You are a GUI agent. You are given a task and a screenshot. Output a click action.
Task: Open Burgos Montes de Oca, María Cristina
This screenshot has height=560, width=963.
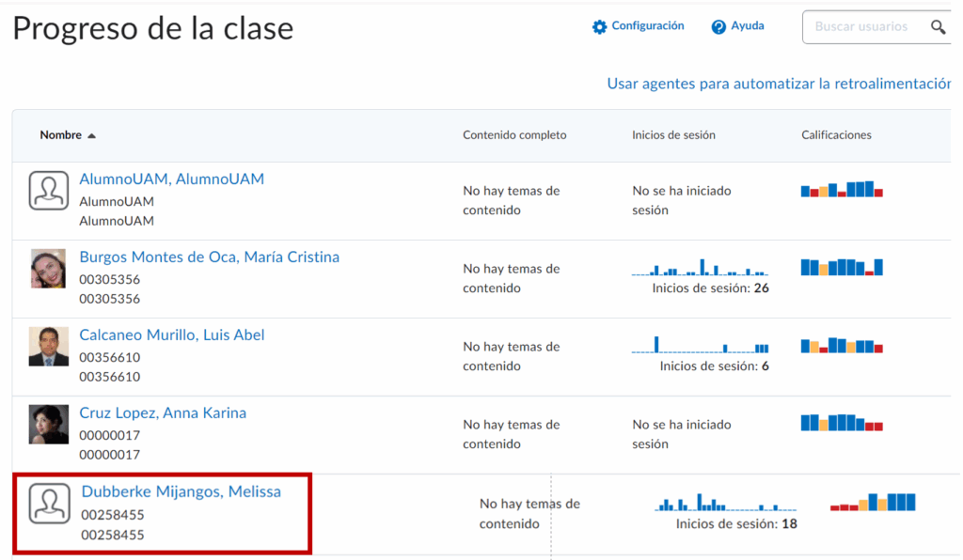coord(209,257)
